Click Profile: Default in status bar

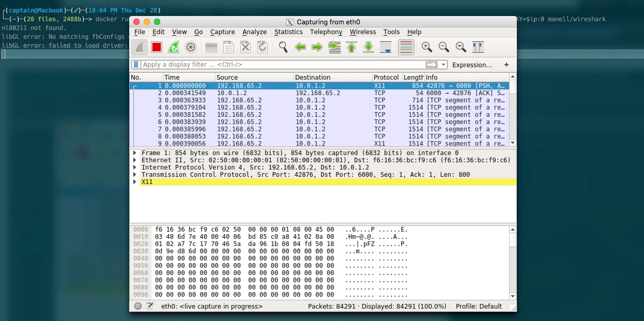click(x=479, y=307)
